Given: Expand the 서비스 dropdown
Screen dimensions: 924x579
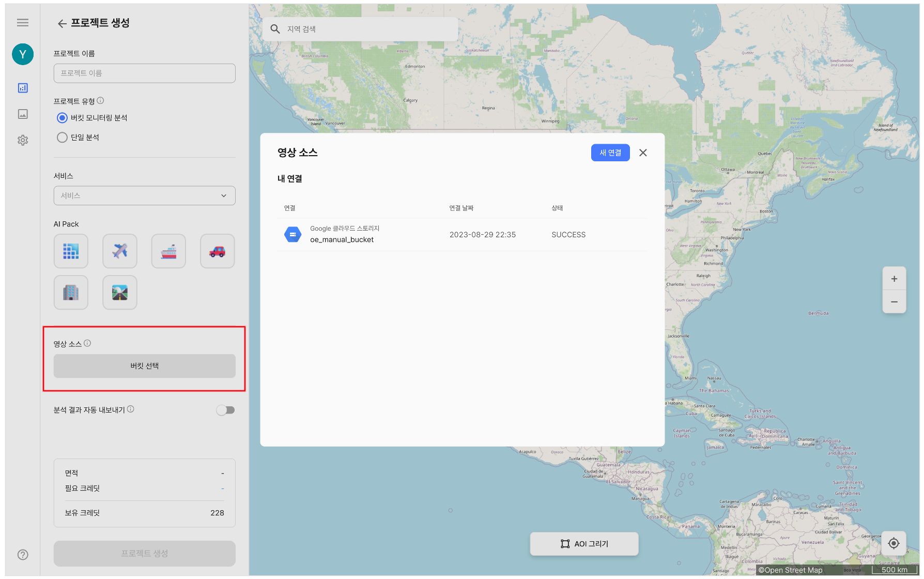Looking at the screenshot, I should (144, 195).
